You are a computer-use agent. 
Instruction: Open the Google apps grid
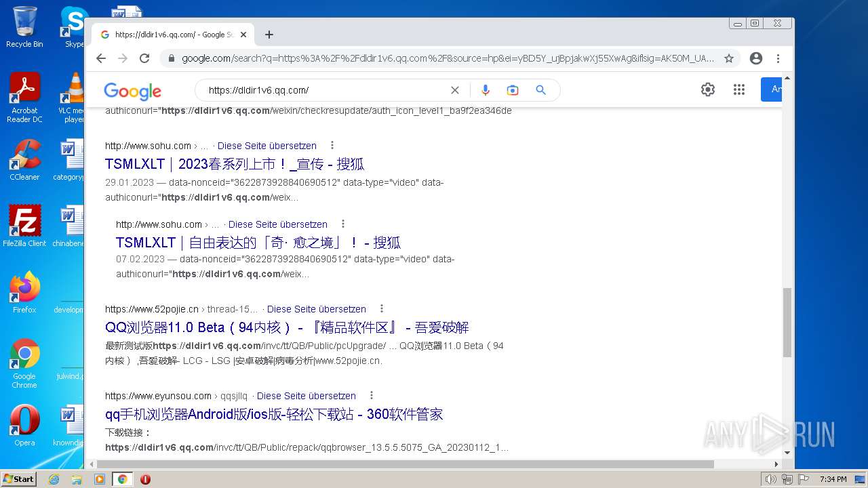click(x=739, y=89)
